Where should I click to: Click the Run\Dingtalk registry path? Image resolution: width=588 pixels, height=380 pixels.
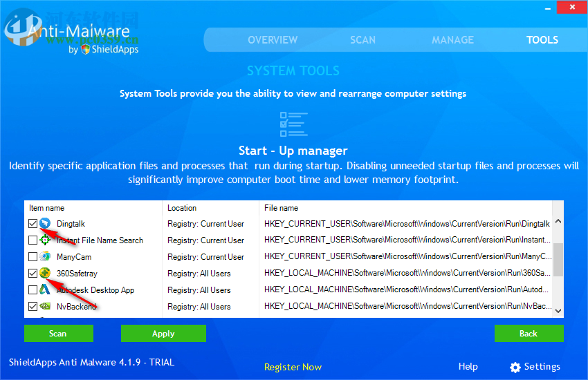pyautogui.click(x=407, y=223)
